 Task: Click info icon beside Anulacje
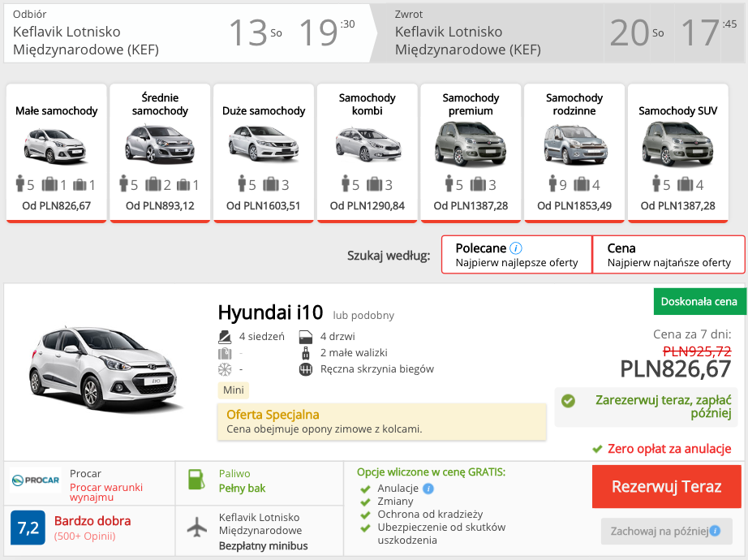click(428, 489)
